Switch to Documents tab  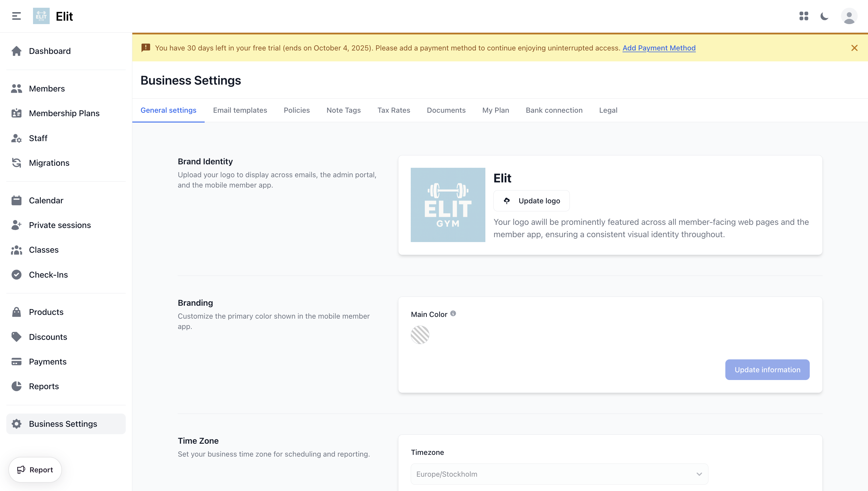(446, 110)
